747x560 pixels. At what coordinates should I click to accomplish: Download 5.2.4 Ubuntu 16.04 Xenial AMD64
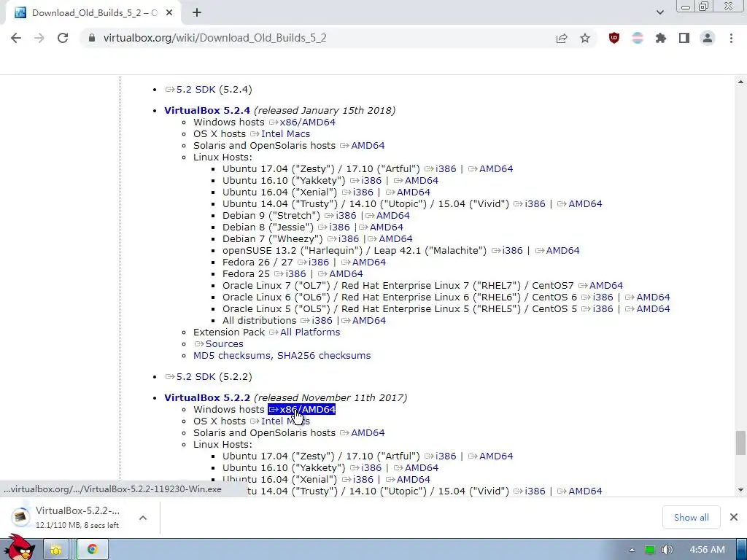408,192
